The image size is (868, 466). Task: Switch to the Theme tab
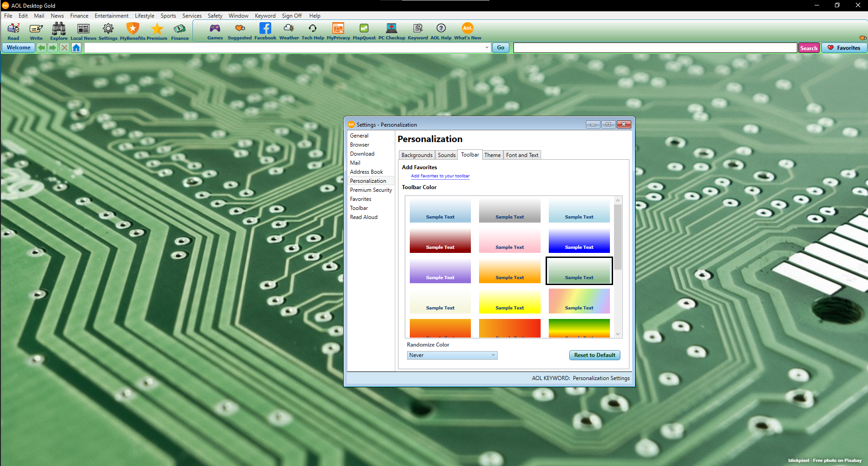coord(492,155)
